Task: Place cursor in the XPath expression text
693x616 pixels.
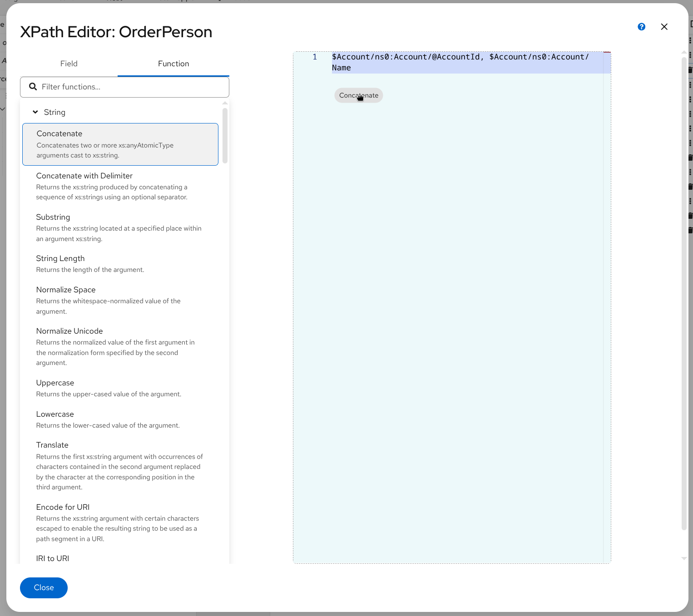Action: tap(460, 62)
